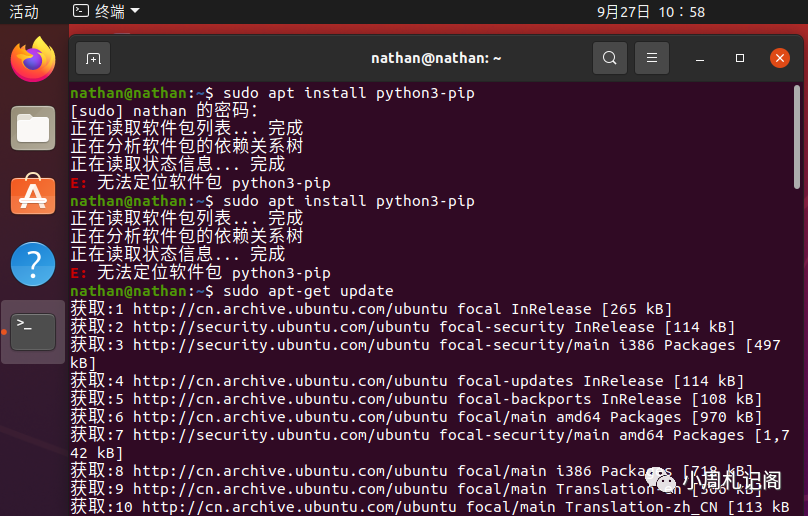The image size is (808, 516).
Task: Click the first '无法定位软件包 python3-pip' error
Action: click(x=200, y=183)
